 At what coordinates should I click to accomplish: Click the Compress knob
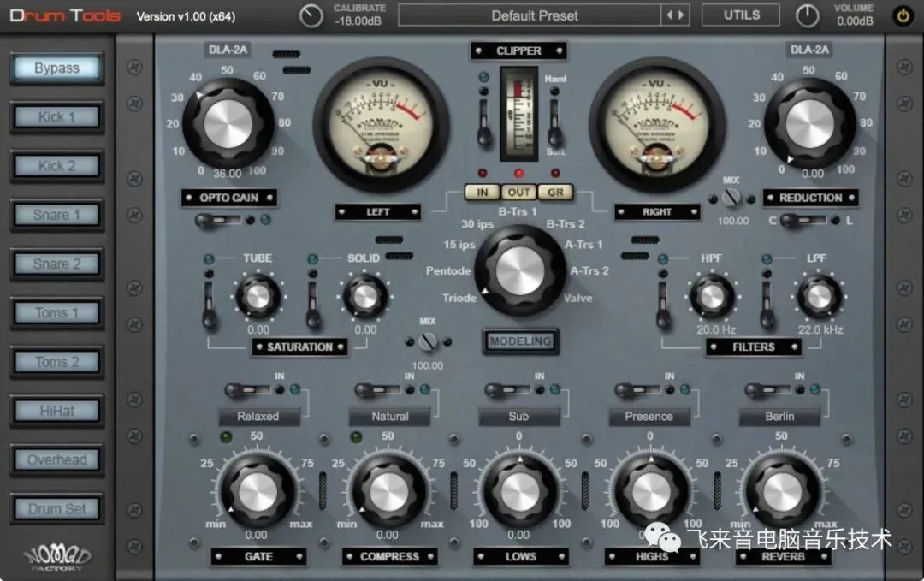[388, 491]
